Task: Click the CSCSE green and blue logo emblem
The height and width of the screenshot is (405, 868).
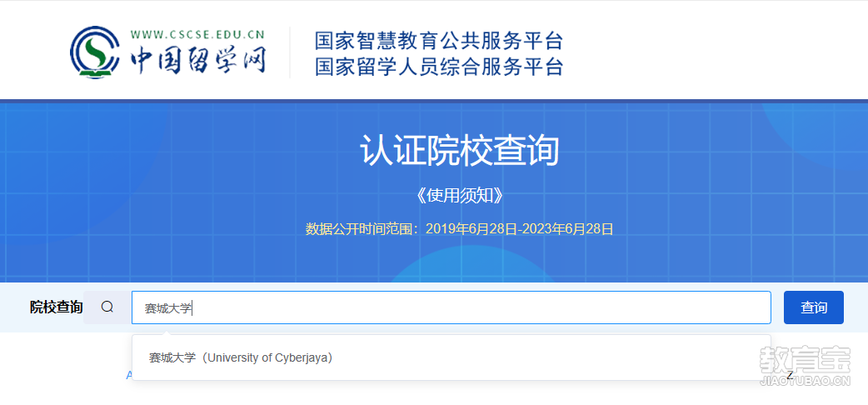Action: 94,52
